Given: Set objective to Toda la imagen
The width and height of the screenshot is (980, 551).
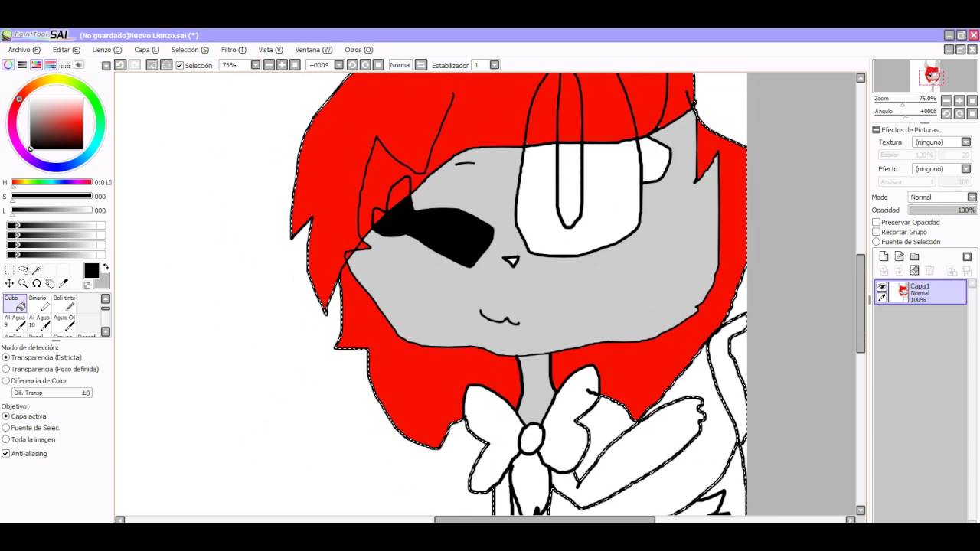Looking at the screenshot, I should point(6,439).
